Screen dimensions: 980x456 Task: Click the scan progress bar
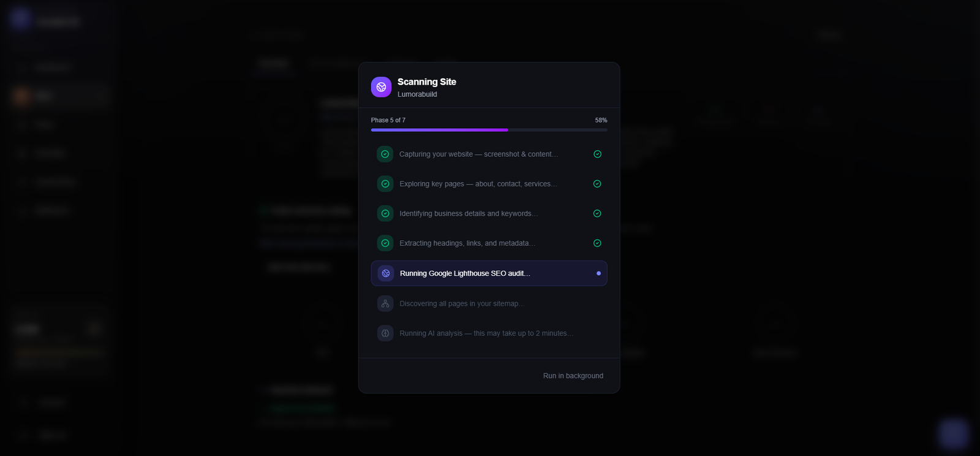coord(489,130)
